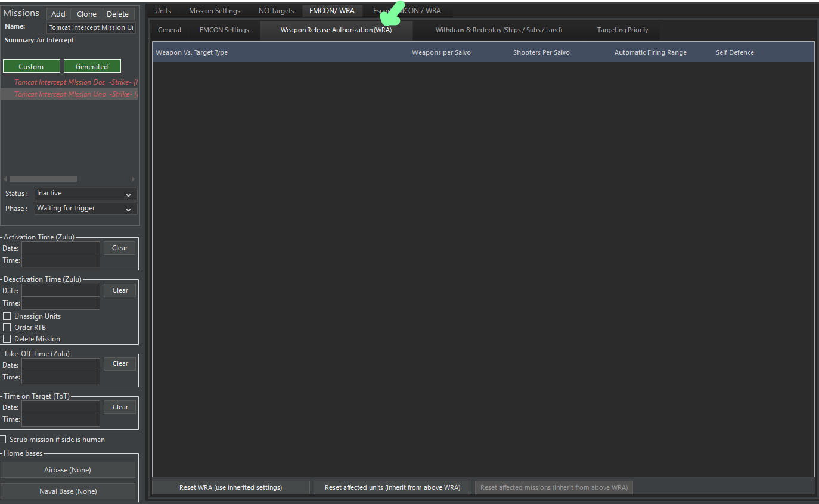Switch to EMCON Settings sub-tab
Screen dimensions: 819x504
coord(225,30)
